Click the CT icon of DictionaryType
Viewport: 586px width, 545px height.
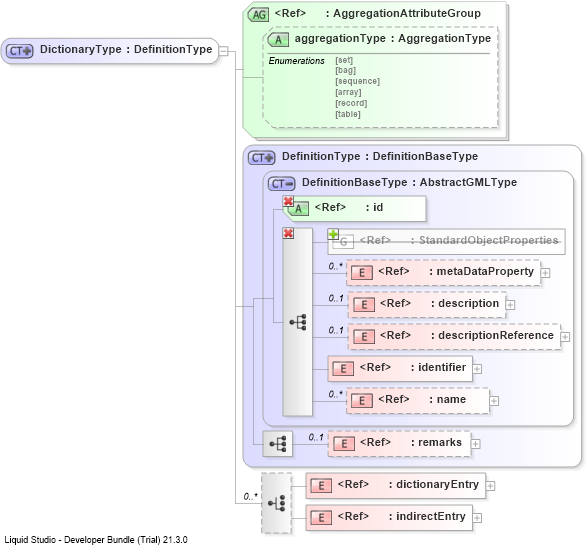point(19,50)
